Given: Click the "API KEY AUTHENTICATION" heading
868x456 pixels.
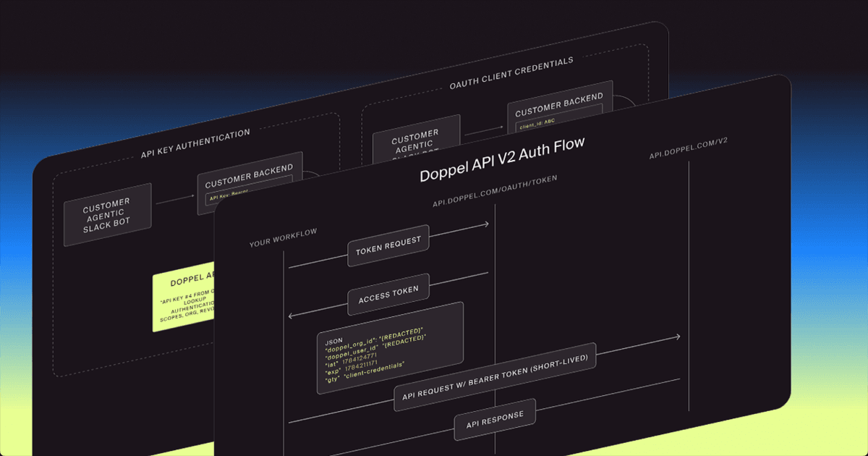Looking at the screenshot, I should tap(196, 143).
